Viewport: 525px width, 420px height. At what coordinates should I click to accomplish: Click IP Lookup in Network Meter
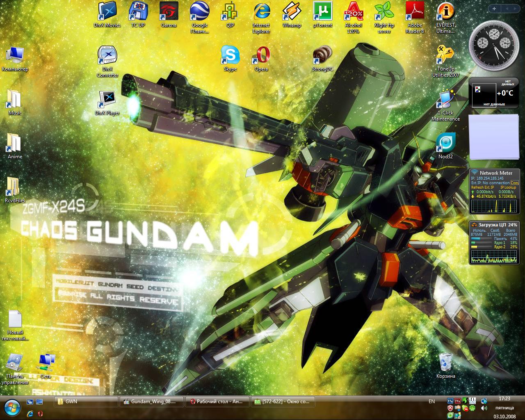[x=508, y=187]
